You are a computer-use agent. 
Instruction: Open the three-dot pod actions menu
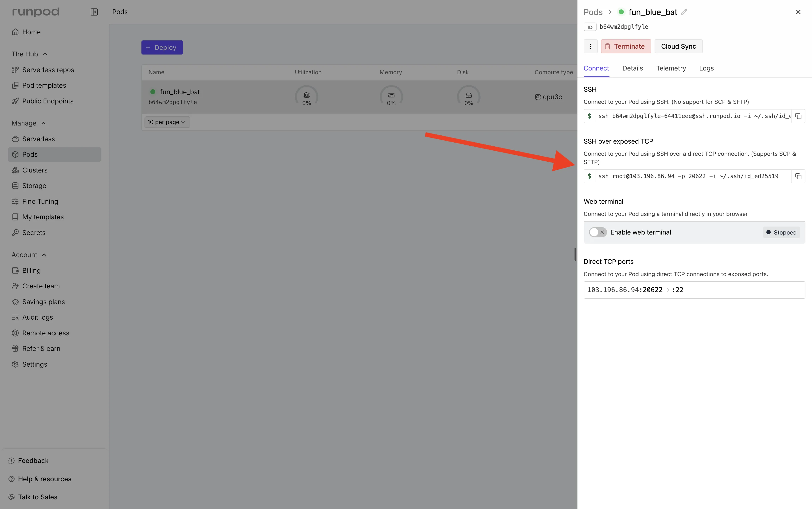(591, 47)
